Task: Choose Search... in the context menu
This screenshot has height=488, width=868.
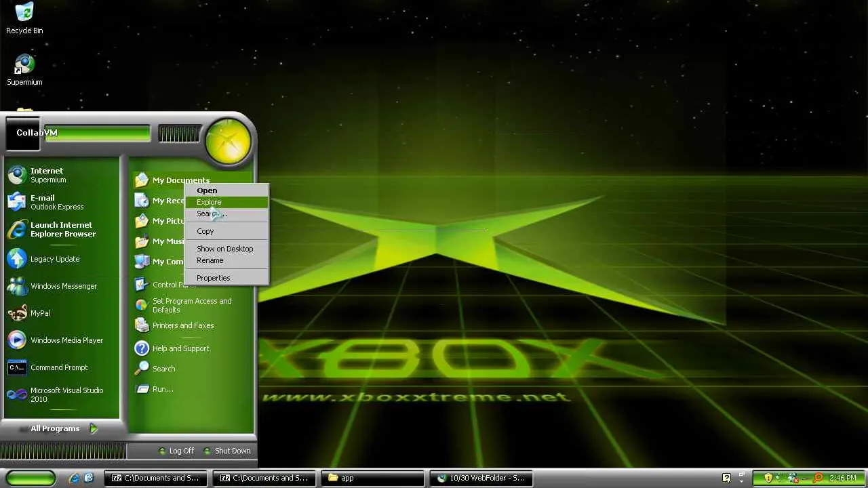Action: [x=226, y=213]
